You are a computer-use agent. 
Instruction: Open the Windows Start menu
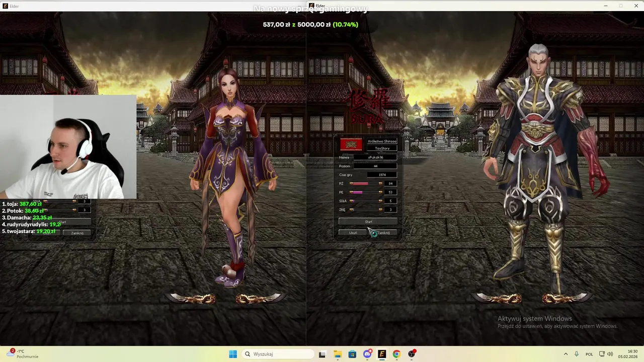coord(232,354)
